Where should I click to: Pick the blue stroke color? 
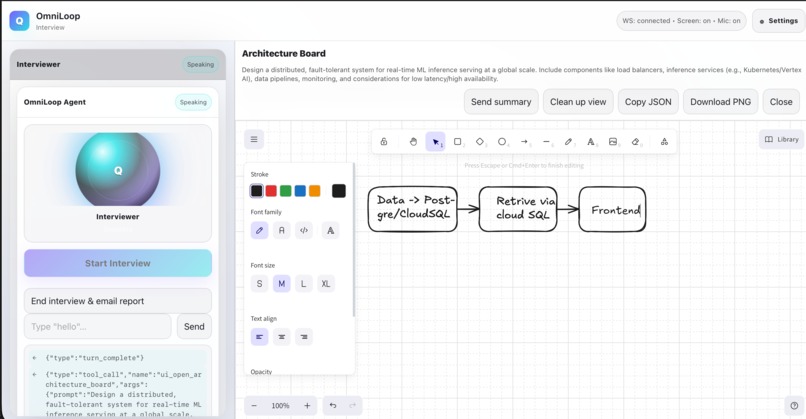click(x=300, y=191)
